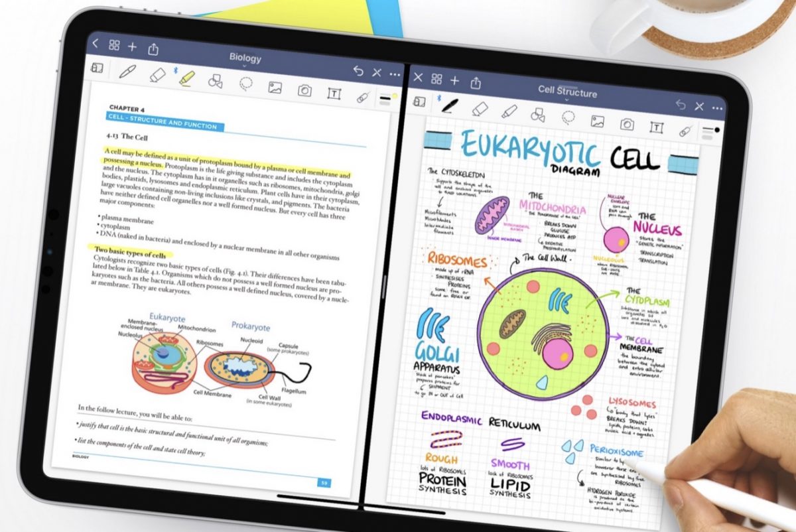Insert an image in Biology pane
The width and height of the screenshot is (796, 532).
[275, 87]
